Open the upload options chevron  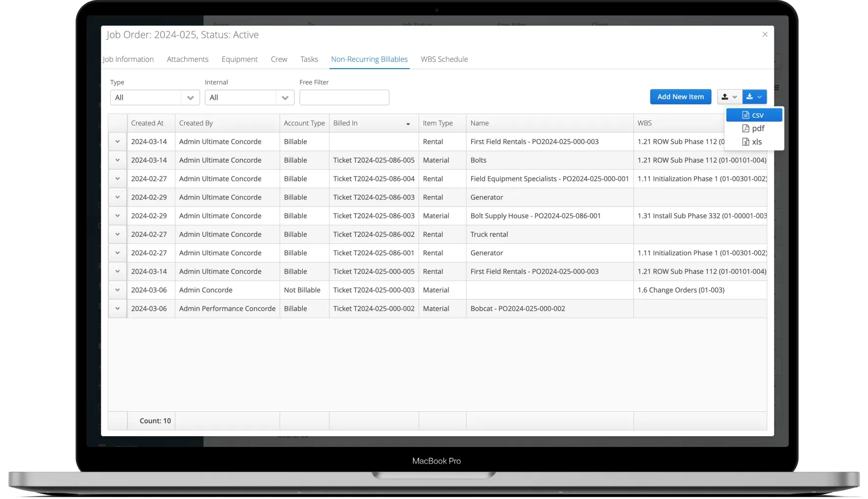pyautogui.click(x=735, y=97)
